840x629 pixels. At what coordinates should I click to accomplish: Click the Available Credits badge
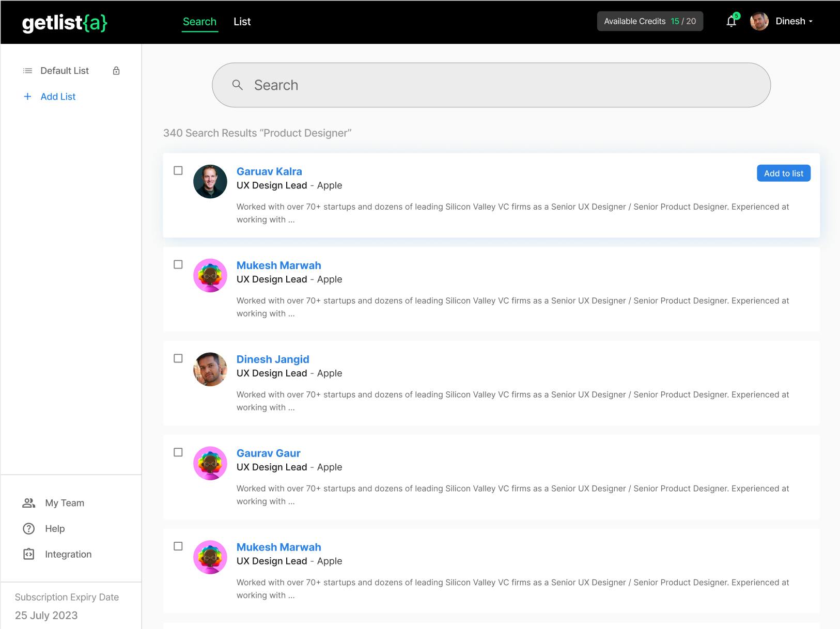pyautogui.click(x=650, y=21)
